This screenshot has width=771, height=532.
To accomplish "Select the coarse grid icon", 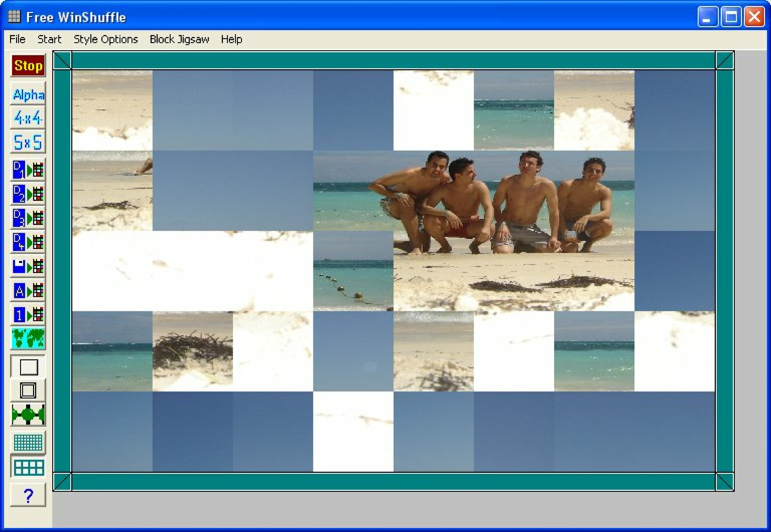I will [28, 467].
